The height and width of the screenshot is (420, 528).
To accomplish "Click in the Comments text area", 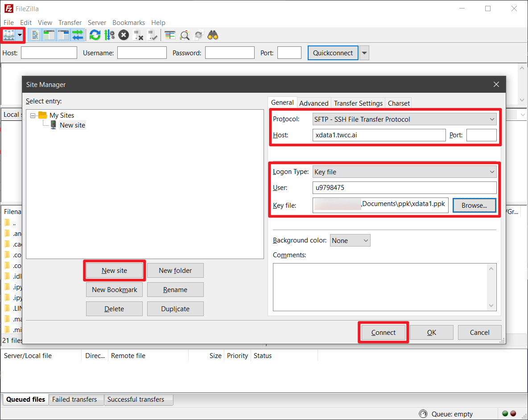I will click(x=384, y=287).
